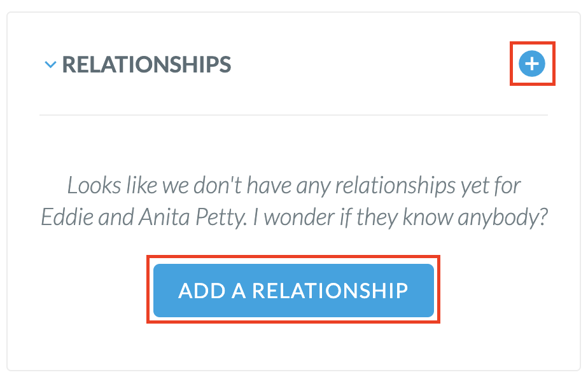Toggle the blue chevron next to RELATIONSHIPS
The image size is (588, 384).
[50, 65]
